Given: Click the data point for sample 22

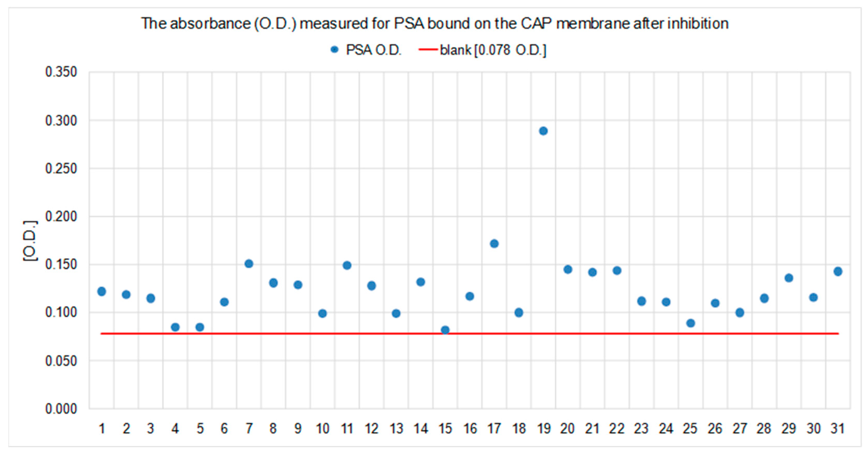Looking at the screenshot, I should [617, 271].
